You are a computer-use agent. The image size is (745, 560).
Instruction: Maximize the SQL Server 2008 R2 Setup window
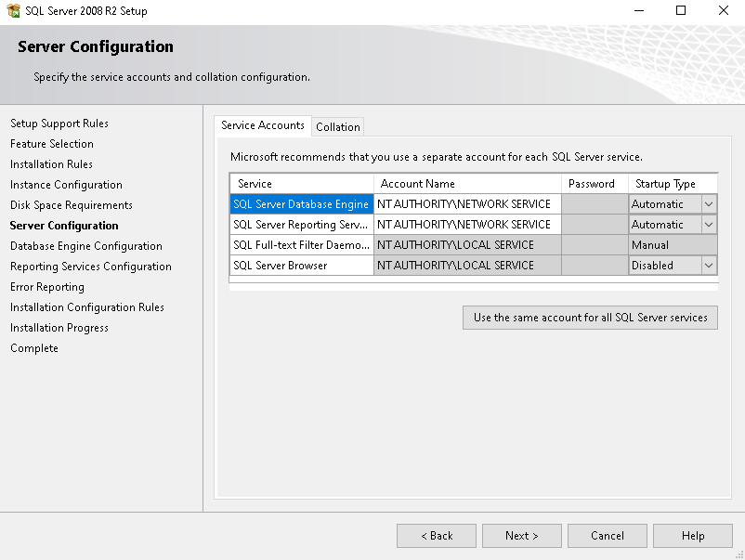click(681, 10)
